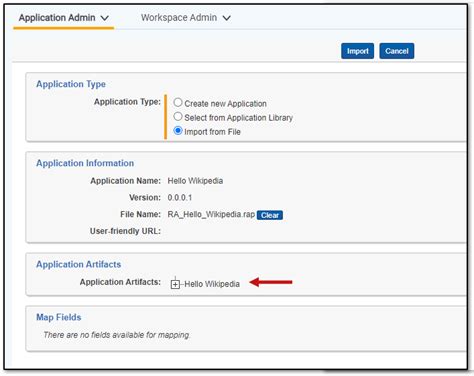Choose Select from Application Library option
This screenshot has height=376, width=474.
point(178,116)
